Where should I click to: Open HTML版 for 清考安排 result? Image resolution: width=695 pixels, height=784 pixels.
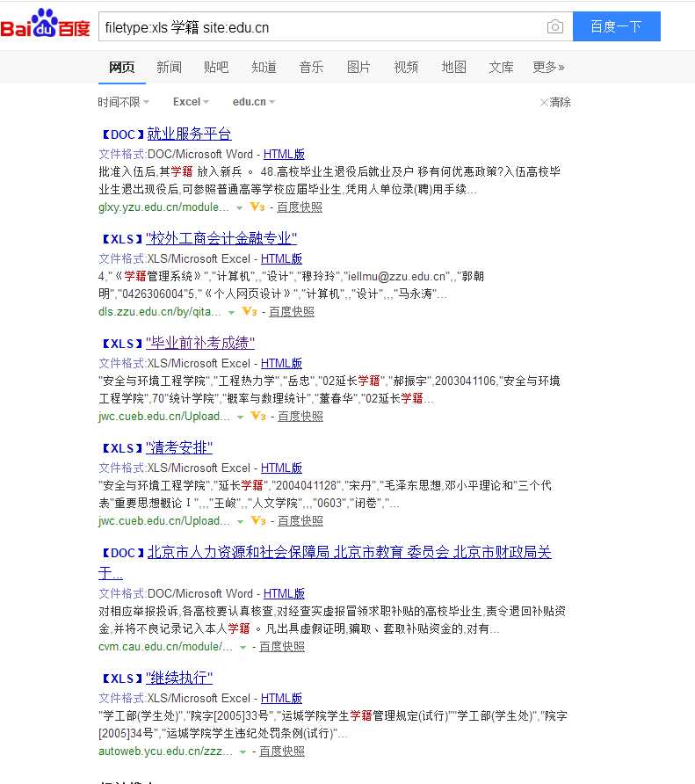tap(281, 468)
